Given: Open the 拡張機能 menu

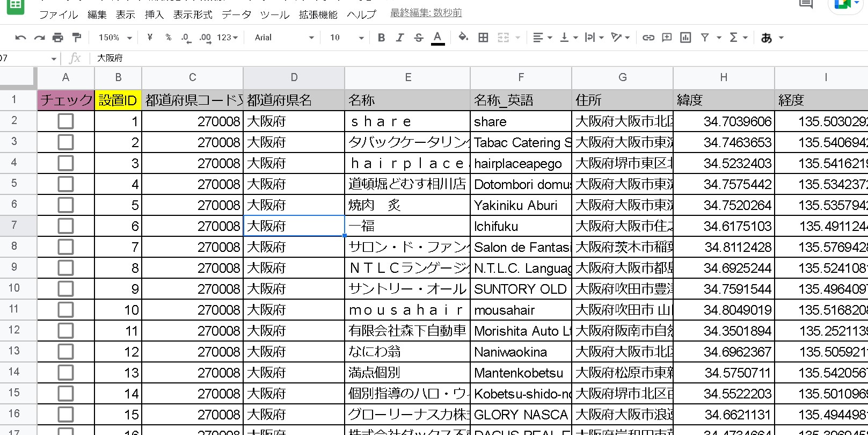Looking at the screenshot, I should click(318, 15).
